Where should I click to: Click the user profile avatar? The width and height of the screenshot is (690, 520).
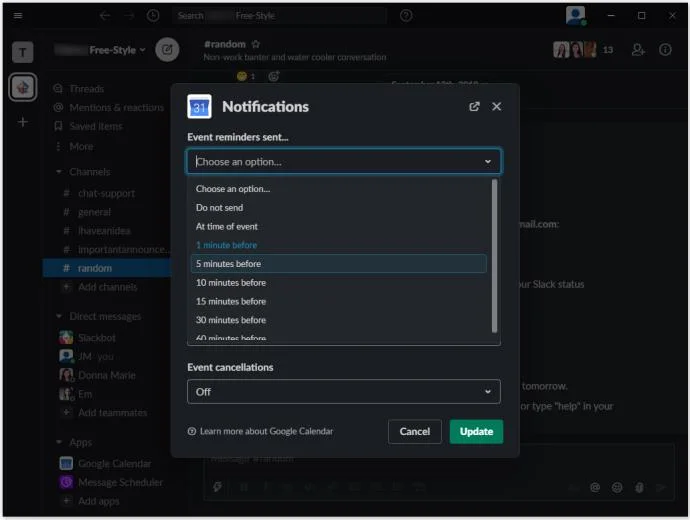point(576,16)
